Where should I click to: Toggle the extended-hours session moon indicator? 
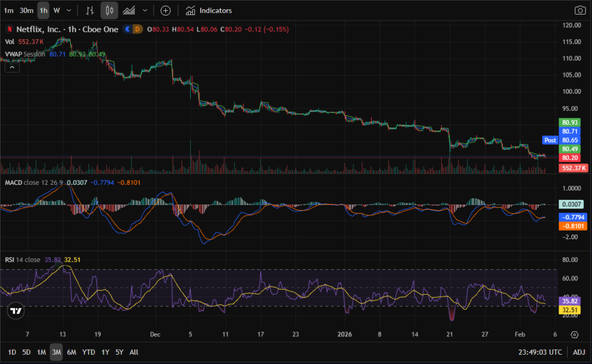127,29
